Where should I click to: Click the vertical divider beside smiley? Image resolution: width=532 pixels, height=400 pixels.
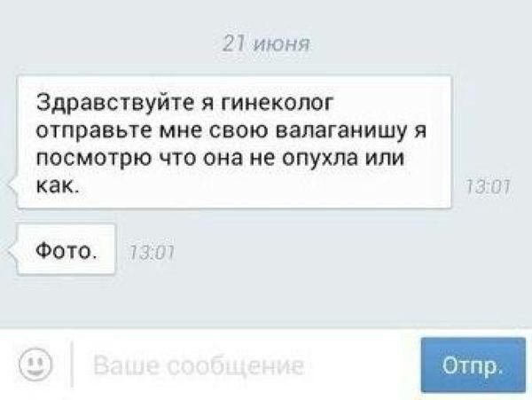click(72, 365)
